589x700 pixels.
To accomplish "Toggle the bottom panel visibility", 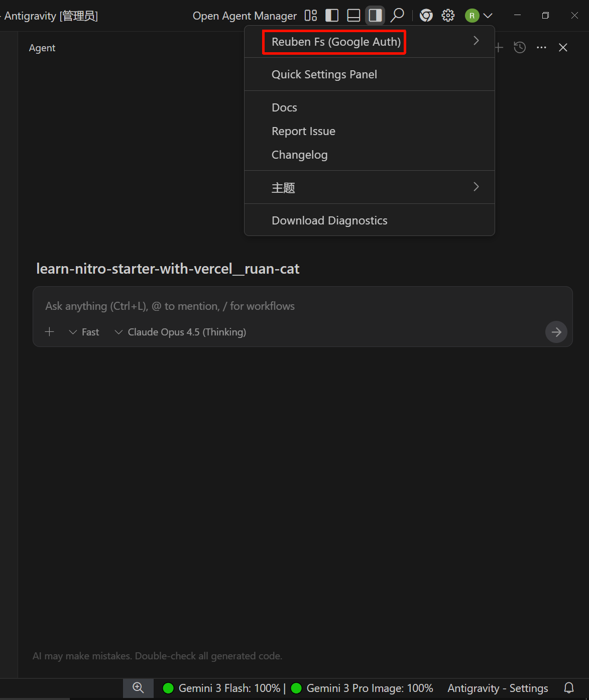I will point(354,16).
